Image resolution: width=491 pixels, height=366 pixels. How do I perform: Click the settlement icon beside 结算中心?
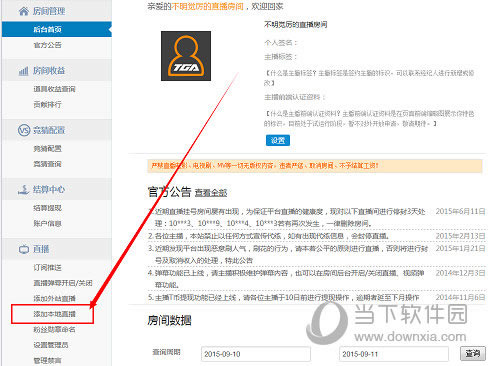tap(23, 190)
